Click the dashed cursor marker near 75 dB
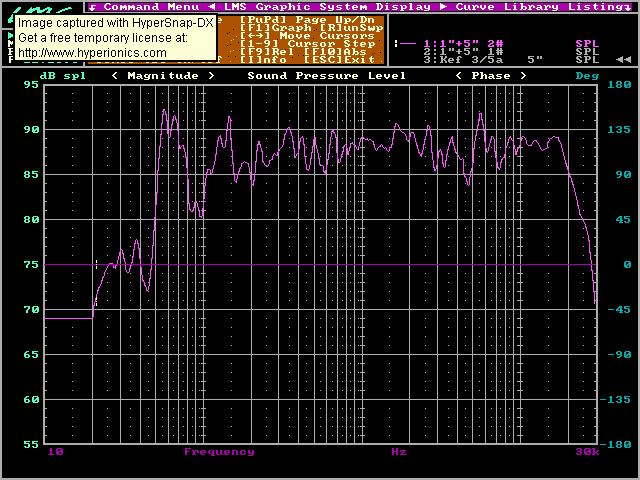The height and width of the screenshot is (480, 640). coord(96,264)
